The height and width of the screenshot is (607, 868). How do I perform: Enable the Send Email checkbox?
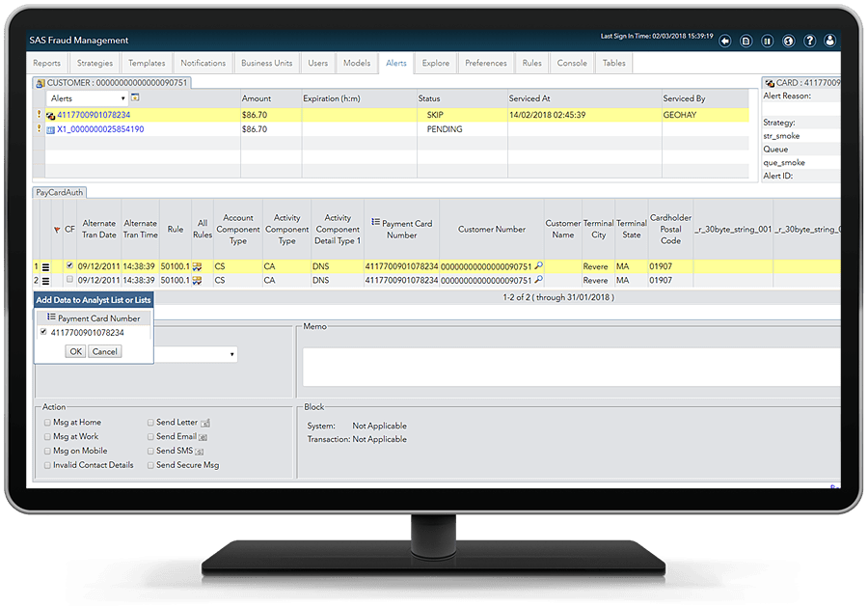pos(151,437)
